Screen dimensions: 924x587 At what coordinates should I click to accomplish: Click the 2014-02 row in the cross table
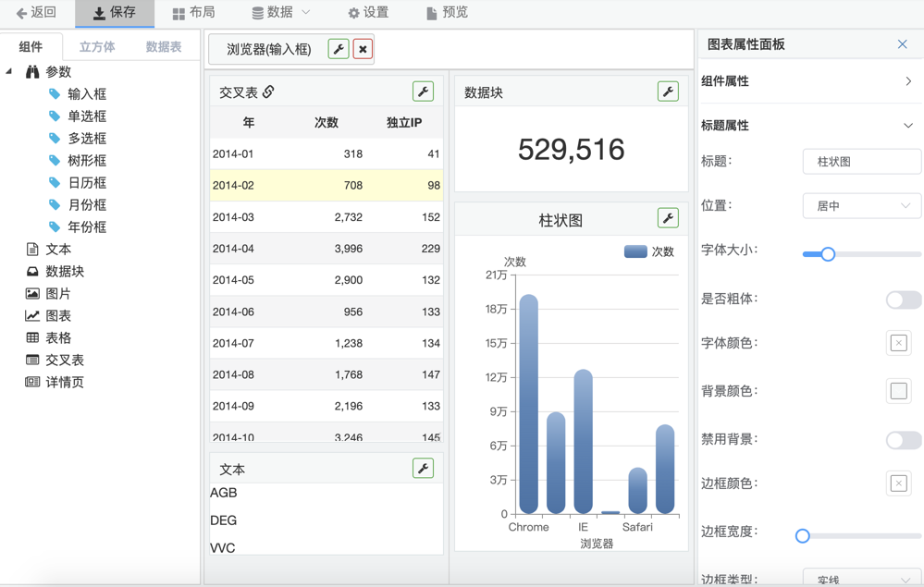coord(326,186)
